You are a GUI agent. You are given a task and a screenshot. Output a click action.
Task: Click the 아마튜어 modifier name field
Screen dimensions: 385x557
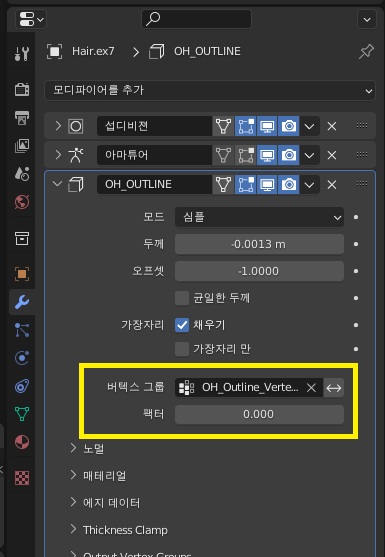click(154, 155)
